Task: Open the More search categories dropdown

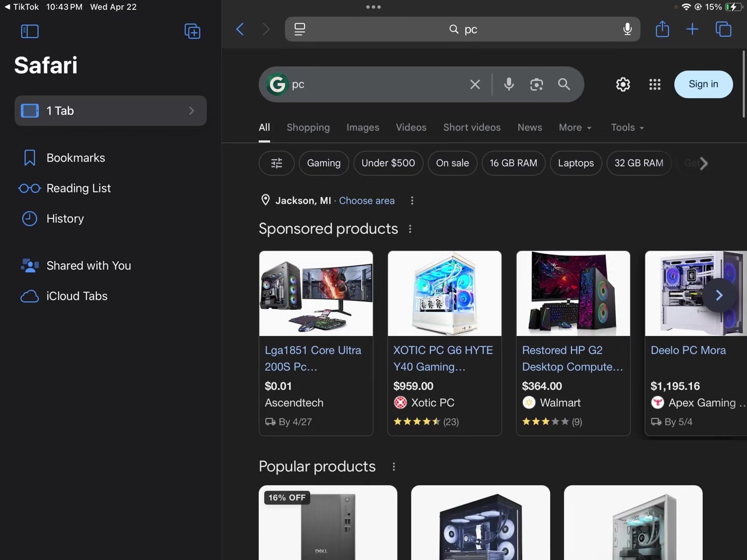Action: (x=575, y=128)
